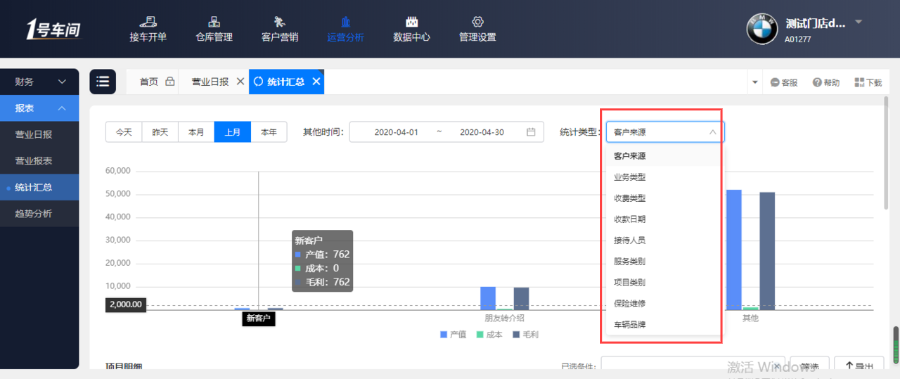This screenshot has width=900, height=379.
Task: Choose 服务类别 from the dropdown list
Action: (x=665, y=261)
